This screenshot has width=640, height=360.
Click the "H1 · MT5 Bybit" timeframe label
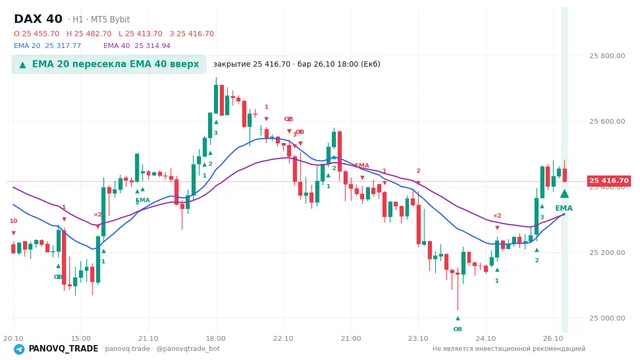pos(101,19)
